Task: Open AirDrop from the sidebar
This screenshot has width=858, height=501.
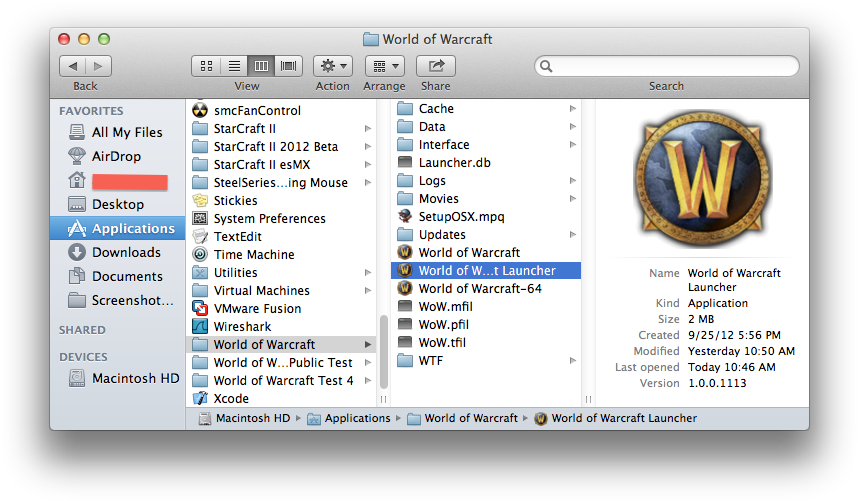Action: click(116, 156)
